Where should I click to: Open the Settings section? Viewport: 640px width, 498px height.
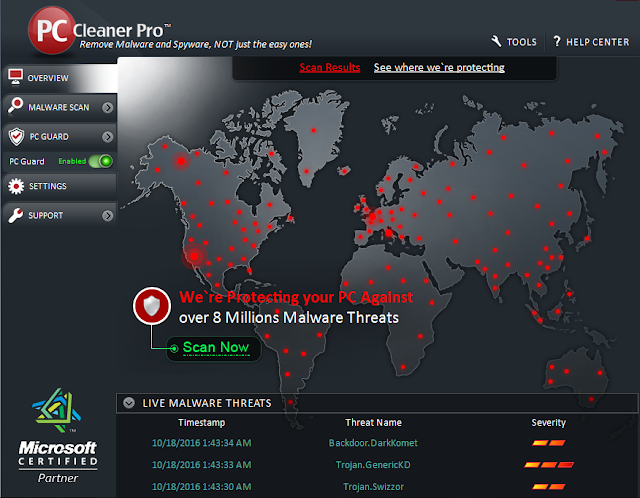click(x=60, y=186)
